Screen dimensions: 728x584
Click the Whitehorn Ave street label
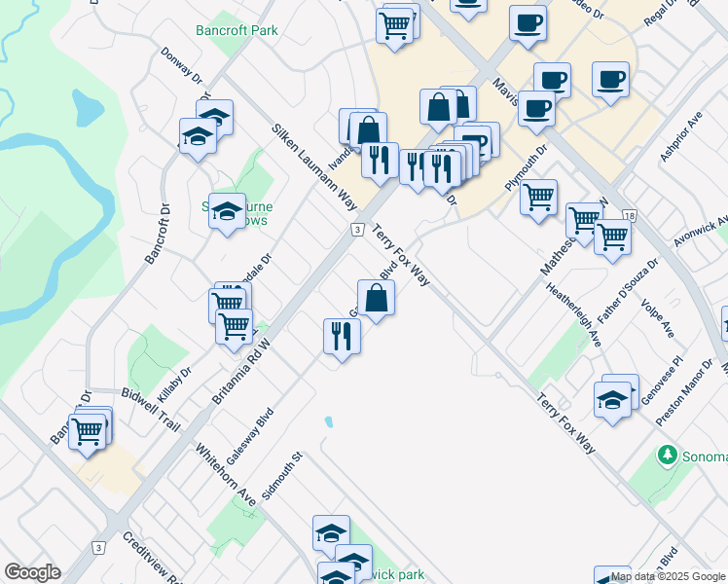click(226, 474)
